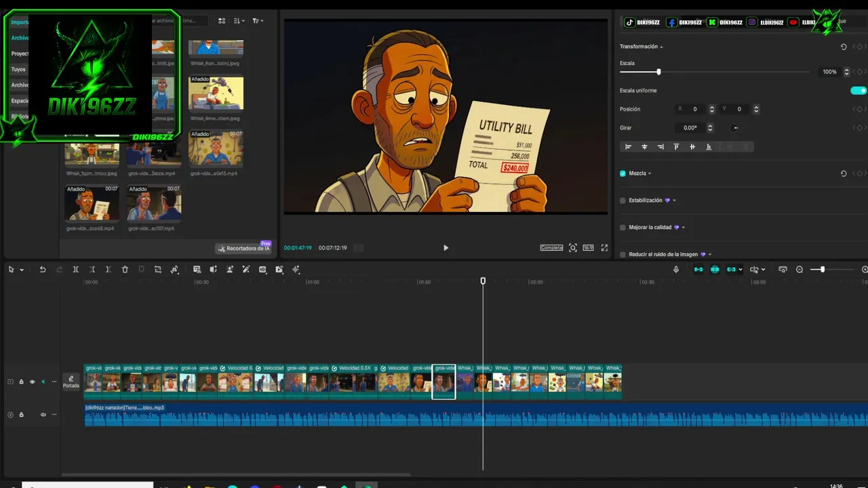Screen dimensions: 868x488
Task: Click the Escala slider handle
Action: [x=658, y=72]
